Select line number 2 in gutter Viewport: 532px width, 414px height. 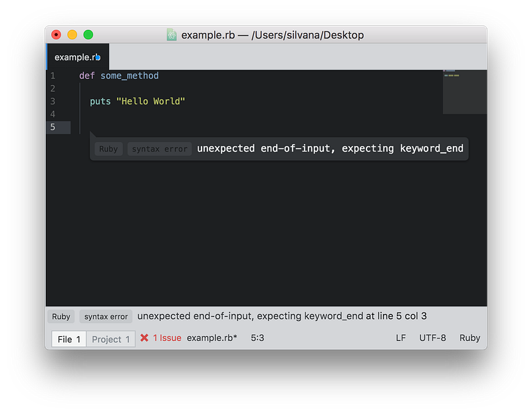click(x=53, y=88)
